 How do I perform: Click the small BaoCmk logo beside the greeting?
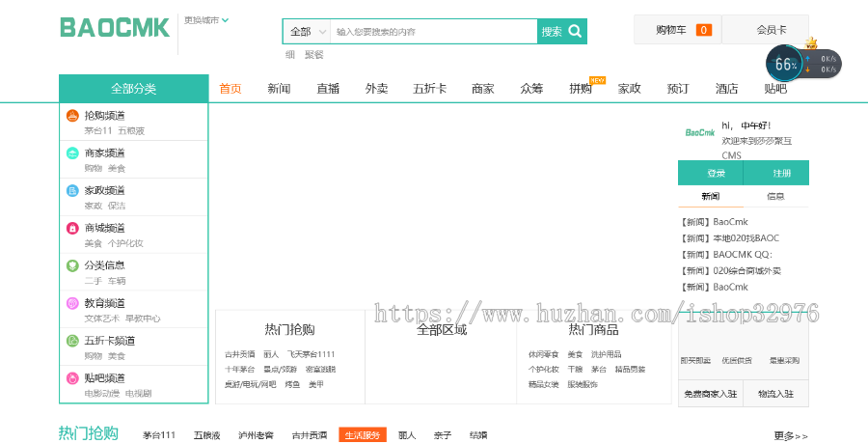pos(700,132)
